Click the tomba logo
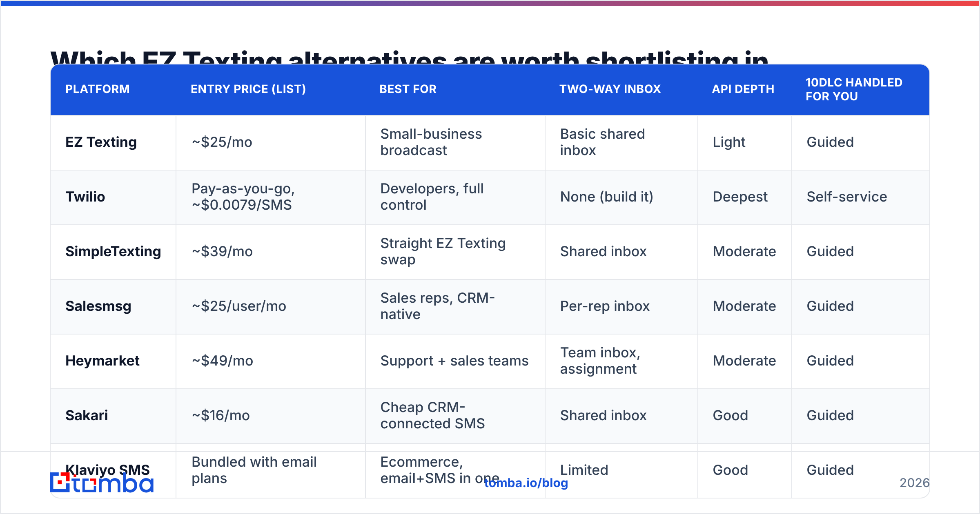Viewport: 980px width, 514px height. click(x=102, y=483)
